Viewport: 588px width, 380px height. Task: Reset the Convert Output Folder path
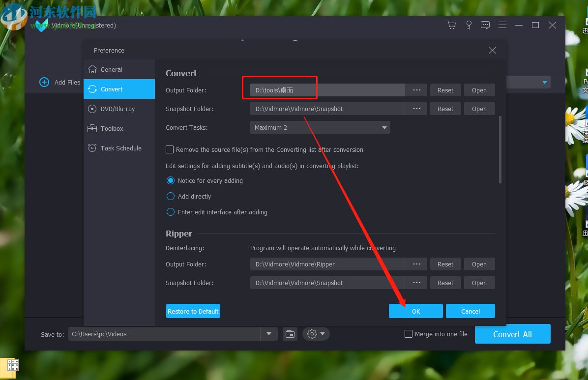445,90
